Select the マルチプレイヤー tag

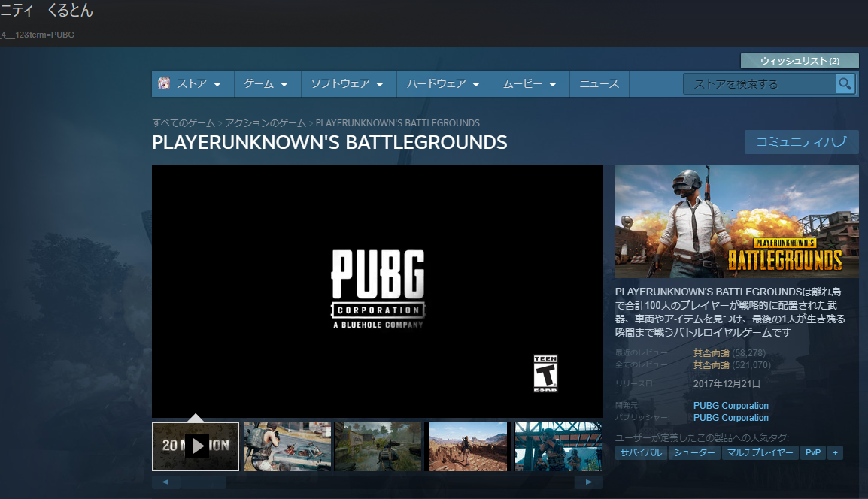click(x=760, y=452)
